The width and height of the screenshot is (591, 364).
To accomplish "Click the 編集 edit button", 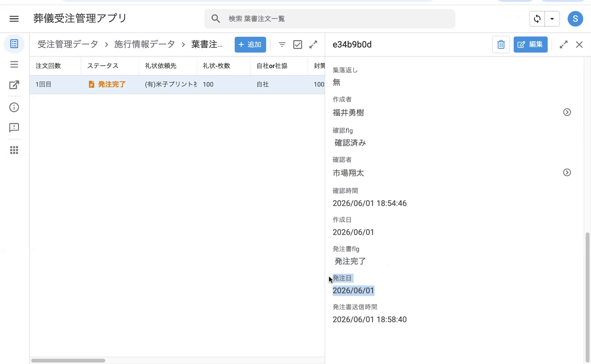I will point(530,45).
